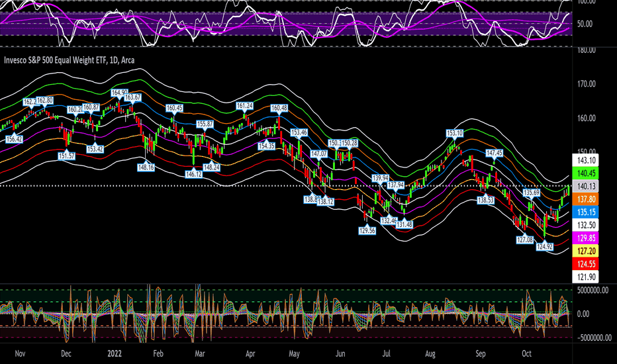Select the 151.57 pivot low label
This screenshot has height=364, width=617.
point(66,156)
